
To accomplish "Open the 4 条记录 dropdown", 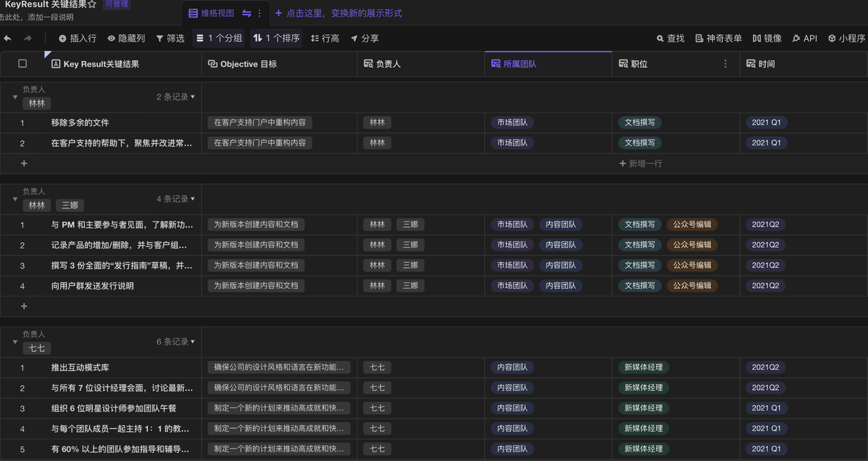I will coord(176,199).
